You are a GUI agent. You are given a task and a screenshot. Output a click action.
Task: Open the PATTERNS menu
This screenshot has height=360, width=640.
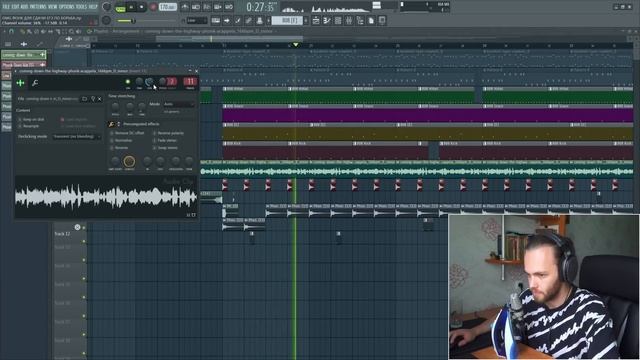tap(38, 7)
